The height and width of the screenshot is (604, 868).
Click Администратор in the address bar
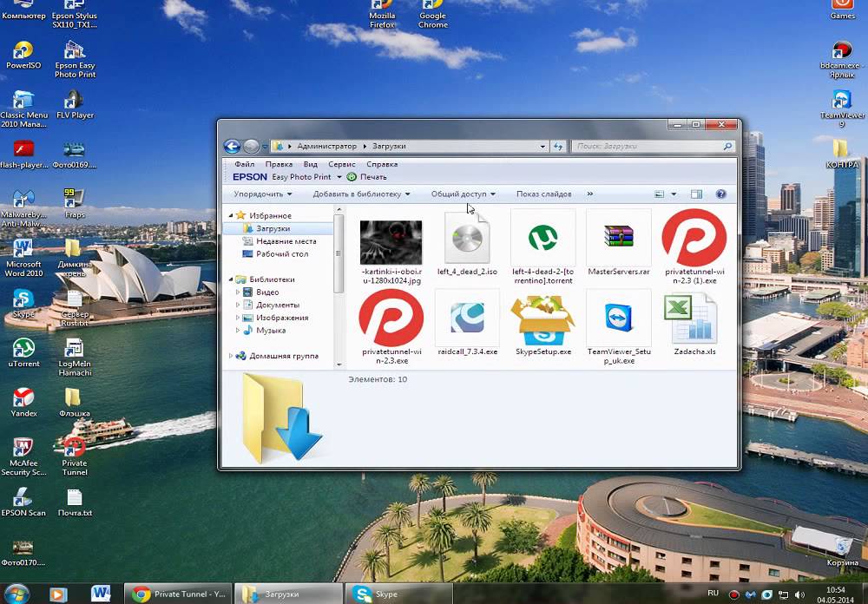pyautogui.click(x=326, y=146)
